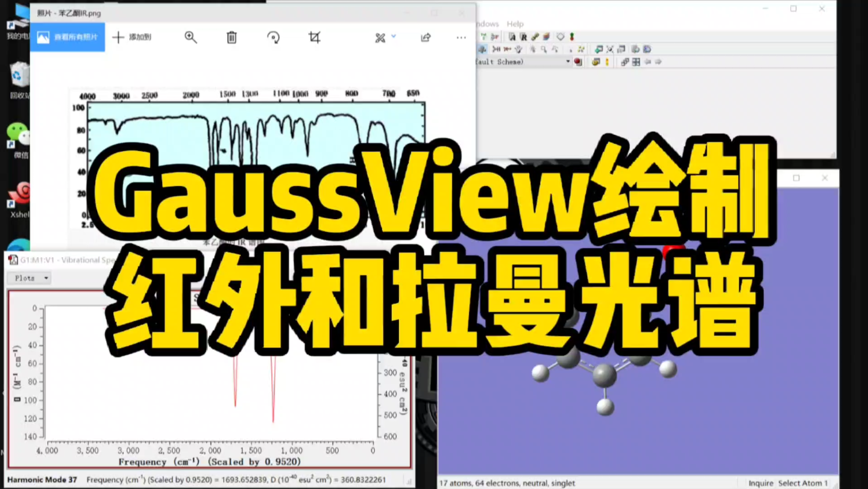Click 'Select Atom 1' in the status bar
This screenshot has height=489, width=868.
803,483
